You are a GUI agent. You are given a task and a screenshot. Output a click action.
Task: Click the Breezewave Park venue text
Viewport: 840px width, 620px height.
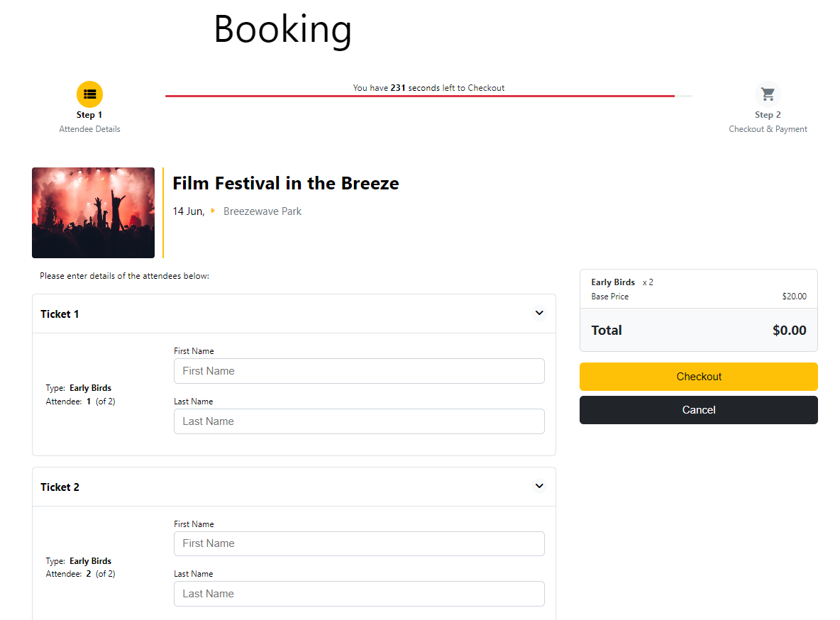coord(262,211)
